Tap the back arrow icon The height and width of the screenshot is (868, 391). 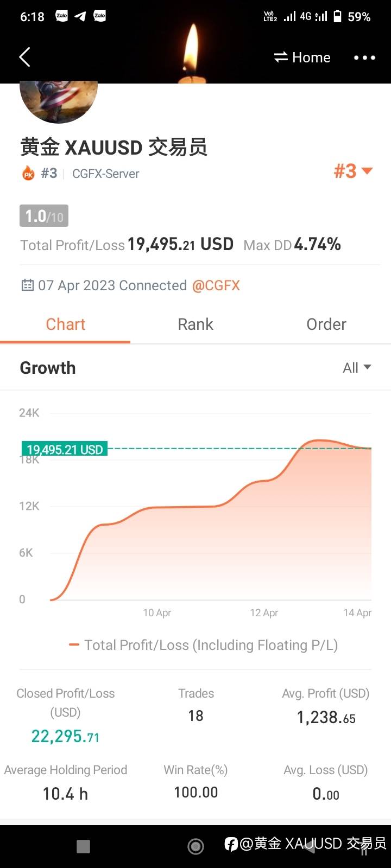(24, 57)
